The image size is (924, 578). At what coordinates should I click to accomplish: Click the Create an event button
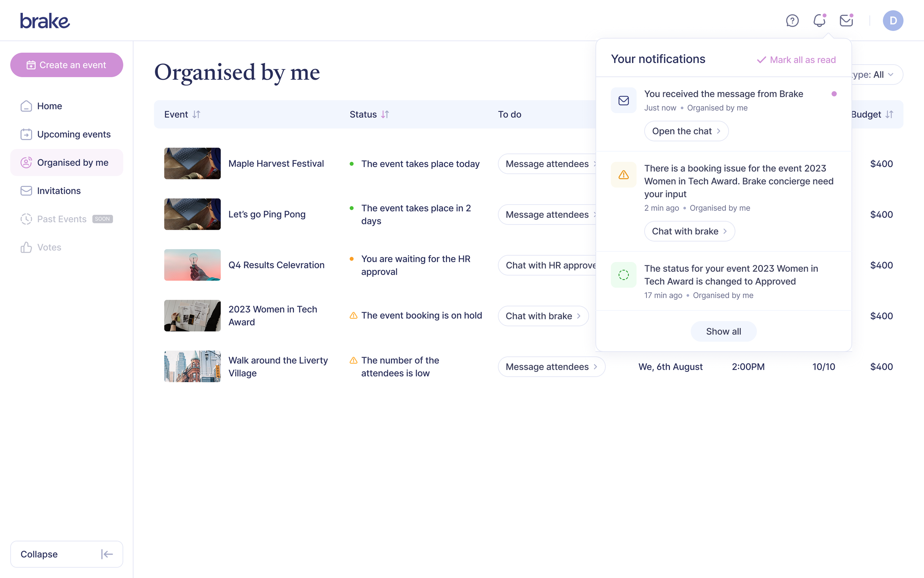(67, 65)
